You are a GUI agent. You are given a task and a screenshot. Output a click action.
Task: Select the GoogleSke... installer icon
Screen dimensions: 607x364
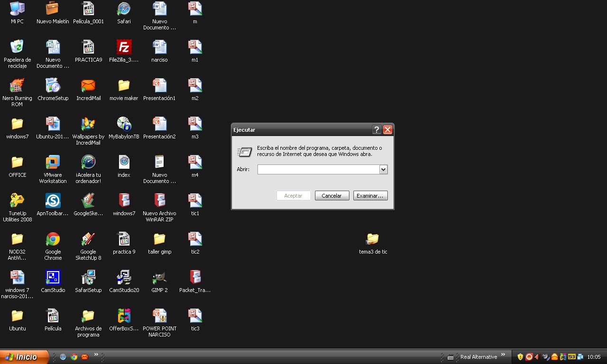point(88,204)
